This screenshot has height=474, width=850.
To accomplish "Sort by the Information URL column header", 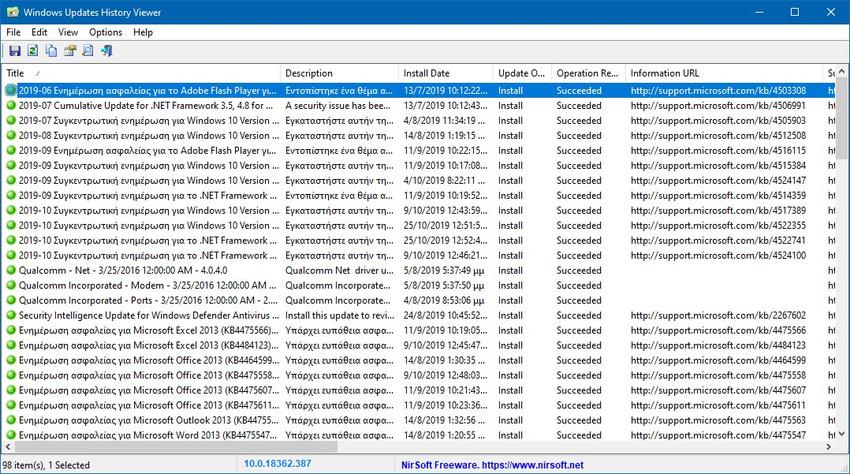I will pyautogui.click(x=722, y=73).
